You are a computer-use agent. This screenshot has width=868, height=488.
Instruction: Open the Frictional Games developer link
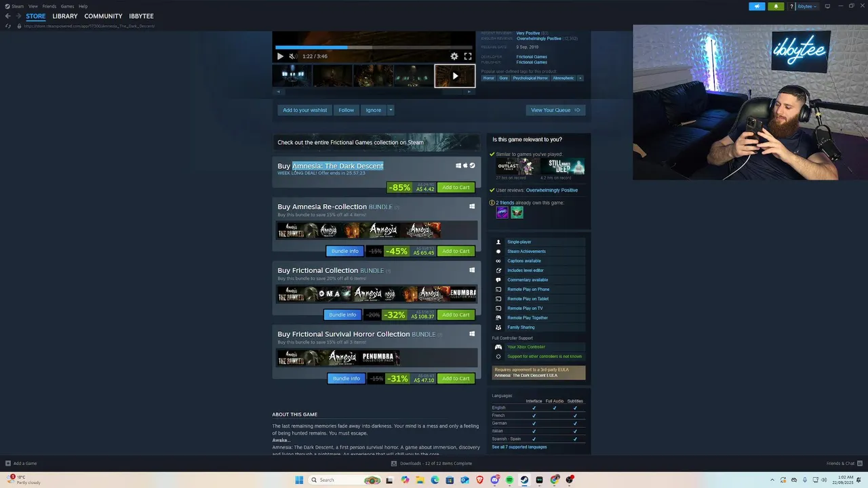(532, 57)
